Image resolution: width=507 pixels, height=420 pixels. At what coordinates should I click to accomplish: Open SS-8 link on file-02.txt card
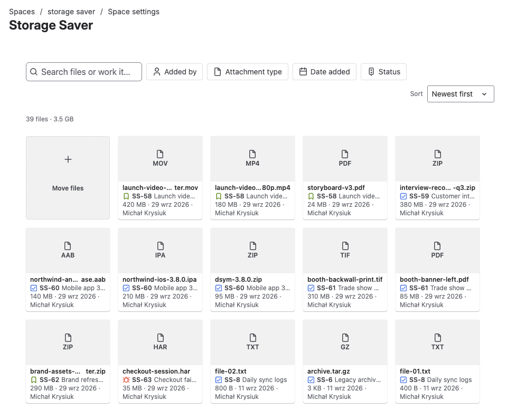[x=232, y=380]
